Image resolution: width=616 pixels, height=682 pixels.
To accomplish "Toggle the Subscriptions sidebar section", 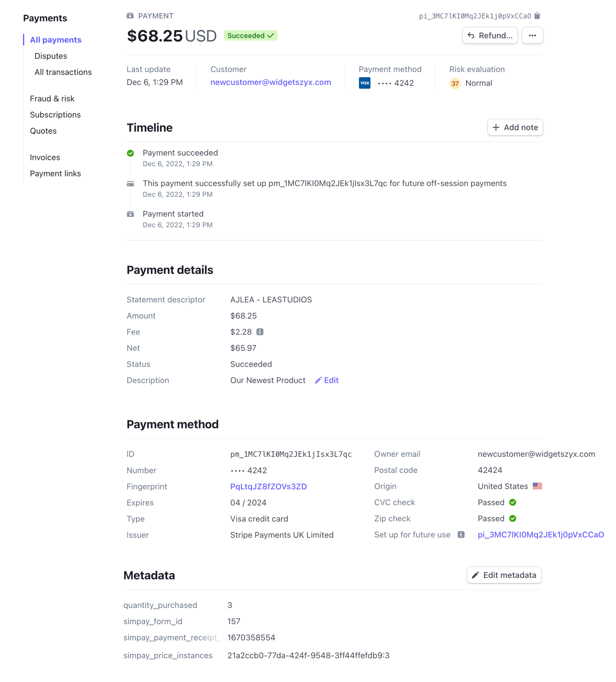I will [x=55, y=114].
